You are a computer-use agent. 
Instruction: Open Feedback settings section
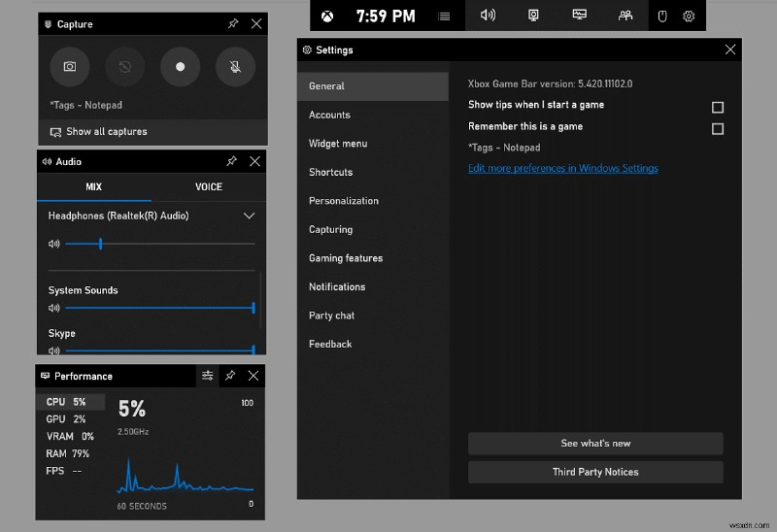pyautogui.click(x=373, y=345)
